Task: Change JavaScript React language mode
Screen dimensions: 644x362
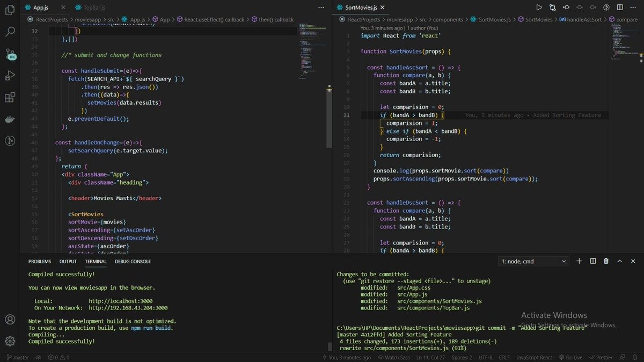Action: [534, 357]
